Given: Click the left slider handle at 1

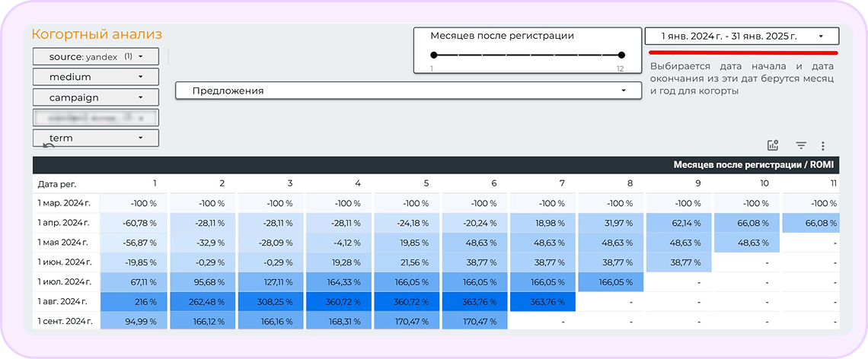Looking at the screenshot, I should 433,55.
